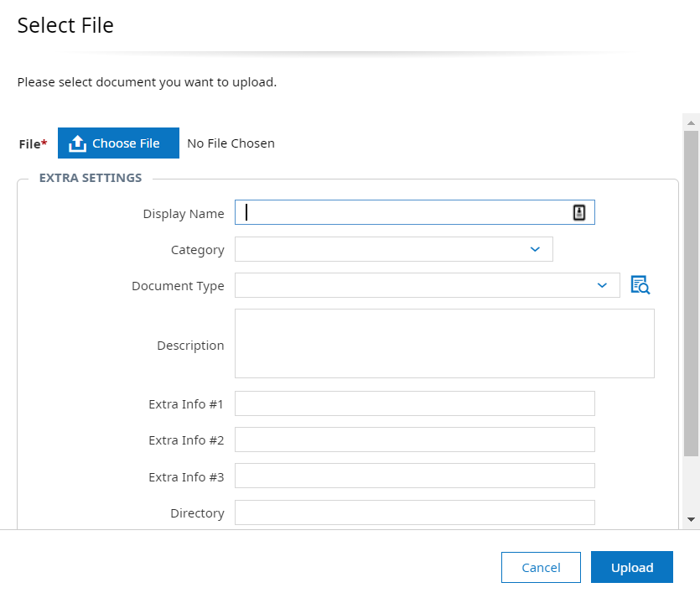
Task: Select the Extra Info #2 input box
Action: pyautogui.click(x=414, y=440)
